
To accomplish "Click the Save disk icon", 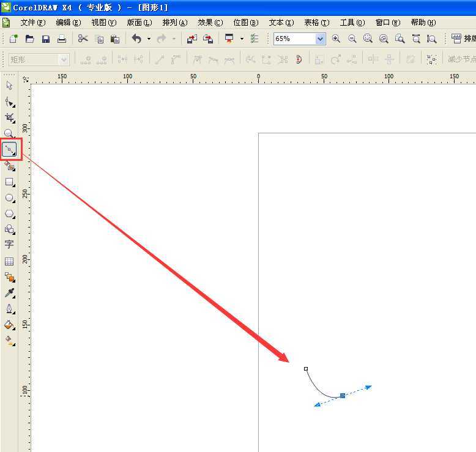I will (x=46, y=39).
